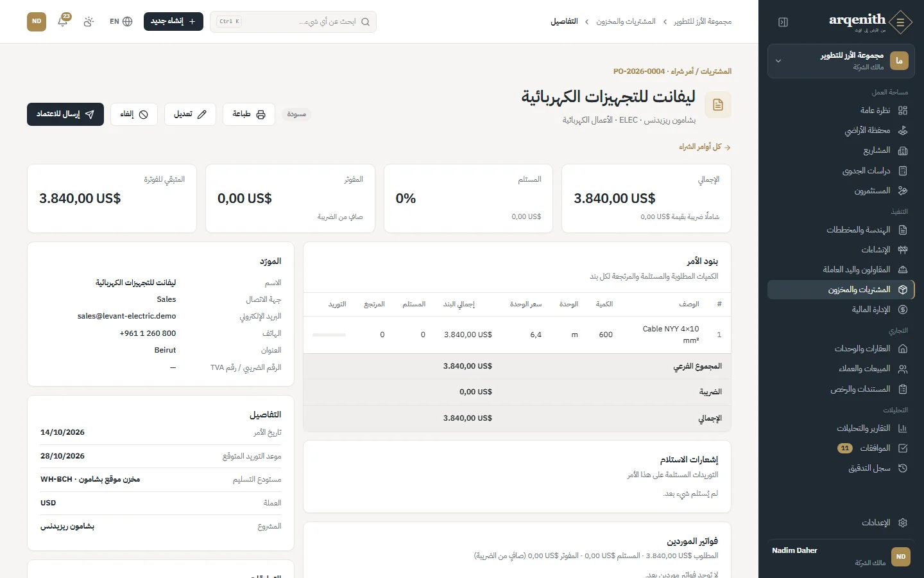Click the purchase order document icon beside title

(718, 105)
